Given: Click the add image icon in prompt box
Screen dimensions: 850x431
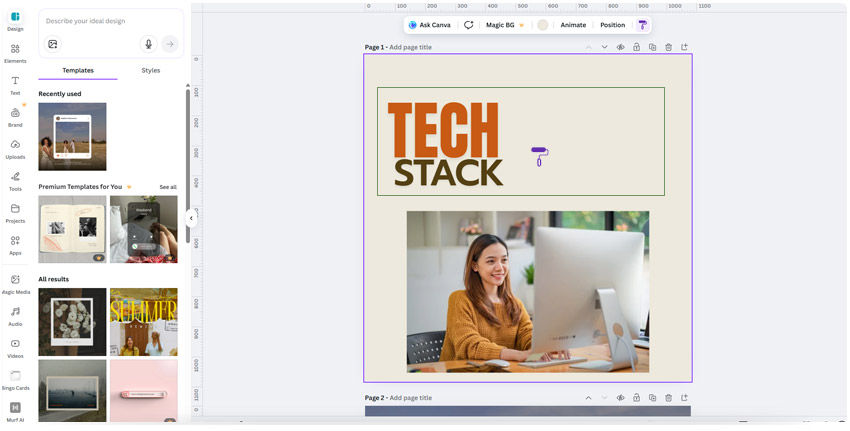Looking at the screenshot, I should (x=53, y=44).
